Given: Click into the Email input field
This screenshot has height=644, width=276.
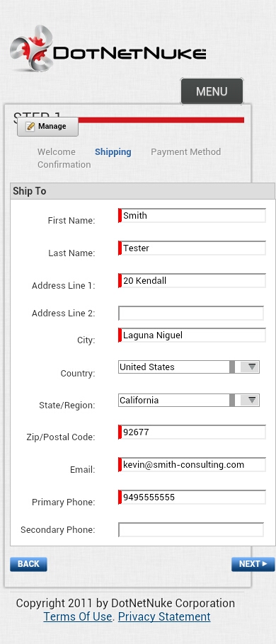Looking at the screenshot, I should [x=192, y=465].
